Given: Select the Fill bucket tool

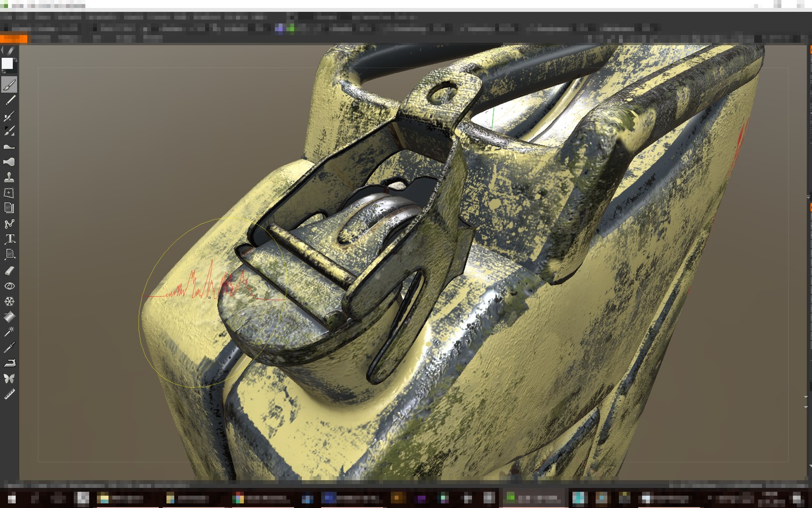Looking at the screenshot, I should click(x=9, y=317).
